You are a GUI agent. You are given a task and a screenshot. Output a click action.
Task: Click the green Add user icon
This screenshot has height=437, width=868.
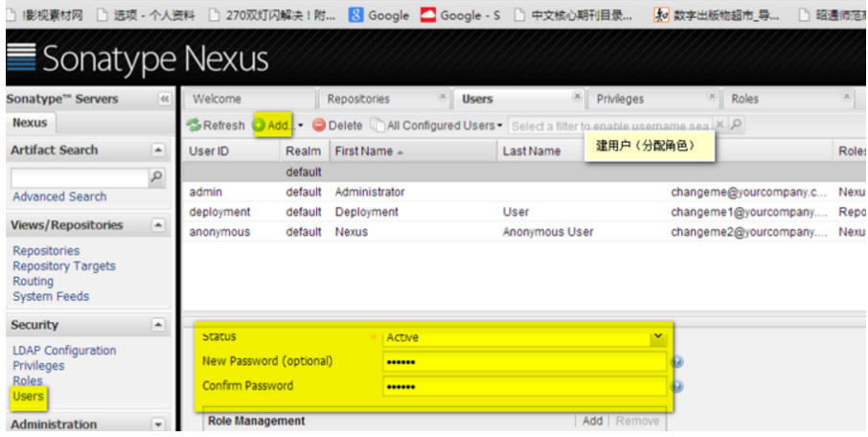tap(259, 126)
